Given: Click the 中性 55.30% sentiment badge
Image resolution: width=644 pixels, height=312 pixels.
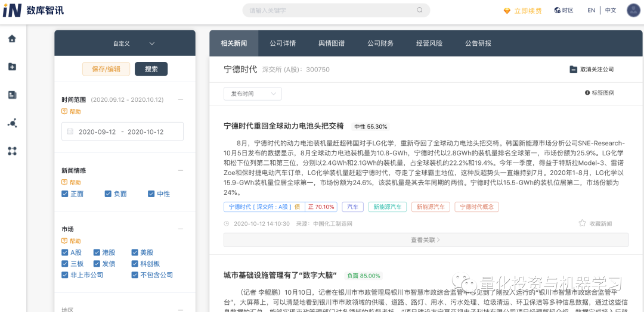Looking at the screenshot, I should 371,127.
